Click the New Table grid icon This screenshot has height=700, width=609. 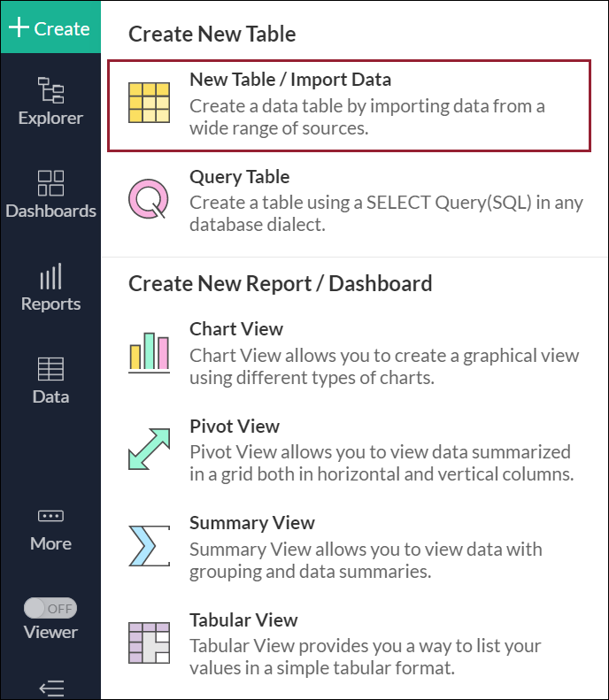point(149,103)
